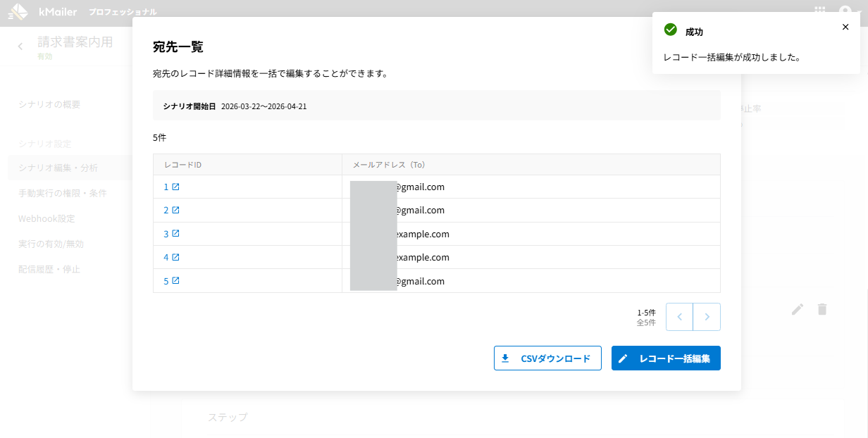The height and width of the screenshot is (438, 868).
Task: Open record 5 external link icon
Action: point(175,281)
